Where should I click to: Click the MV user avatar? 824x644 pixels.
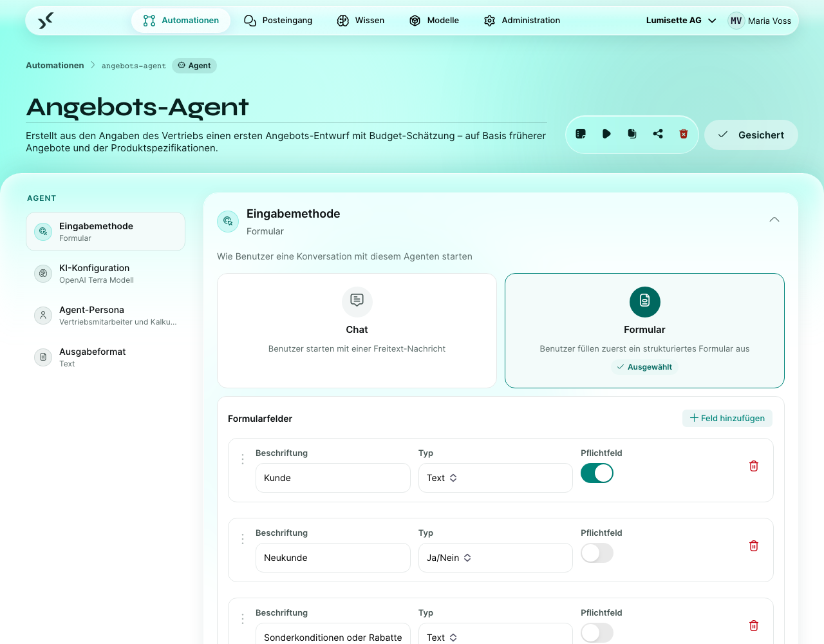[x=736, y=21]
